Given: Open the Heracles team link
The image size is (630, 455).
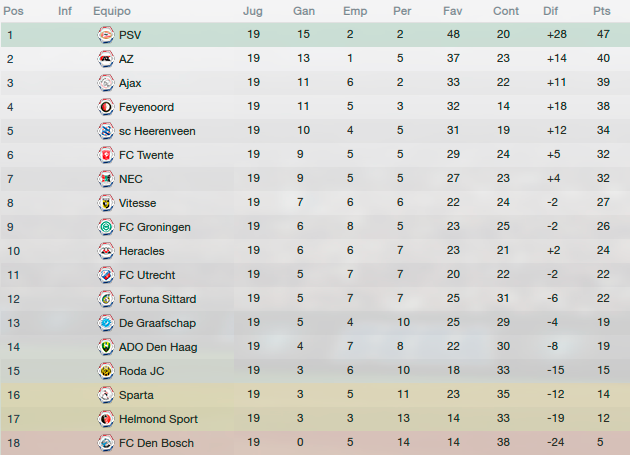Looking at the screenshot, I should pos(141,251).
